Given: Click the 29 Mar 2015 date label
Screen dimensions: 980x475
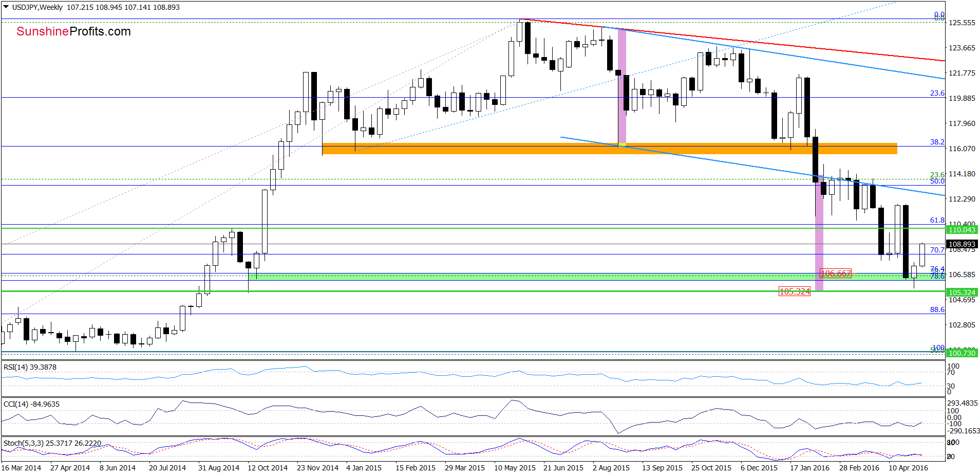Looking at the screenshot, I should pyautogui.click(x=465, y=468).
